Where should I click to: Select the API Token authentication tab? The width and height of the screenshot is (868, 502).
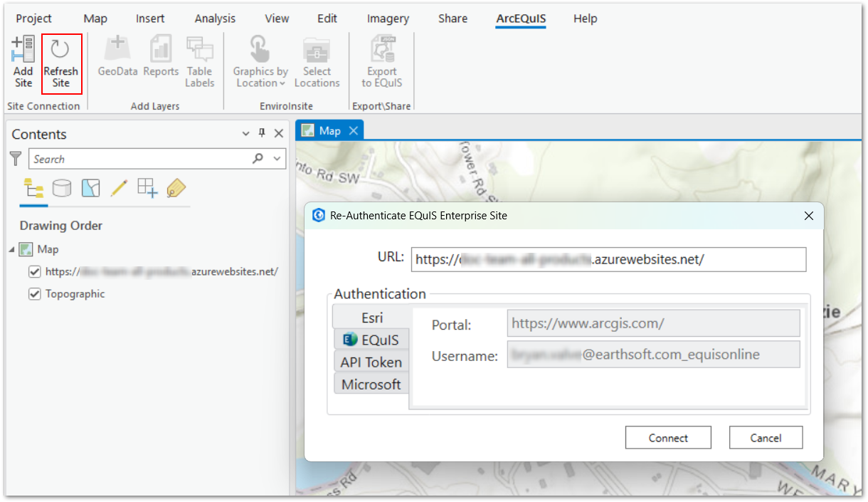[x=371, y=362]
